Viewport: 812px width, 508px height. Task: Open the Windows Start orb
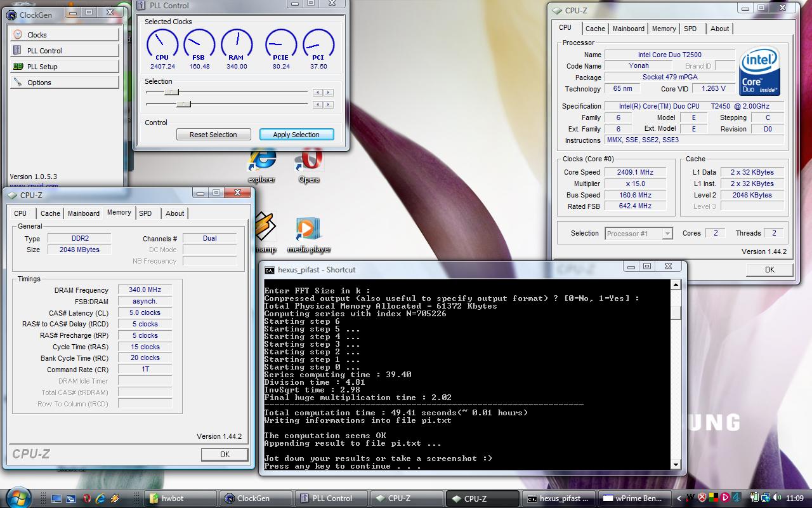coord(19,497)
